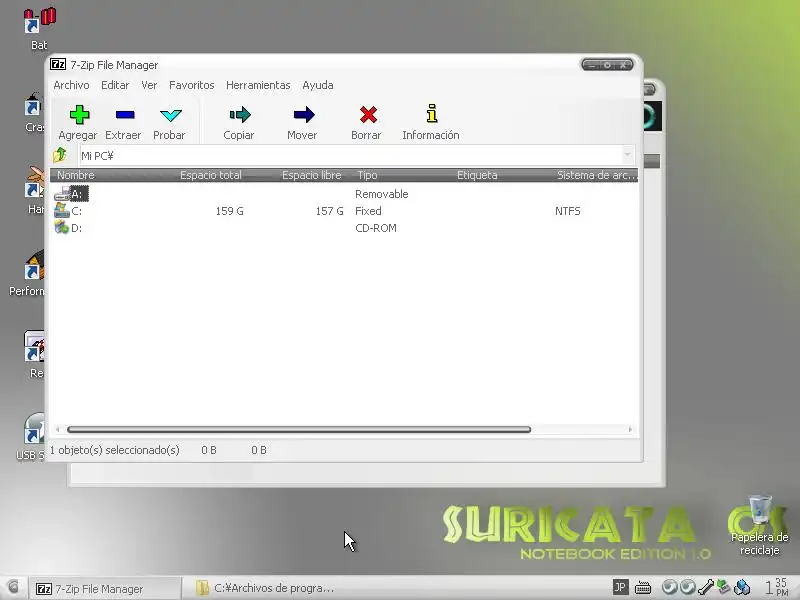The image size is (800, 600).
Task: Click the Mover blue arrow icon
Action: tap(304, 115)
